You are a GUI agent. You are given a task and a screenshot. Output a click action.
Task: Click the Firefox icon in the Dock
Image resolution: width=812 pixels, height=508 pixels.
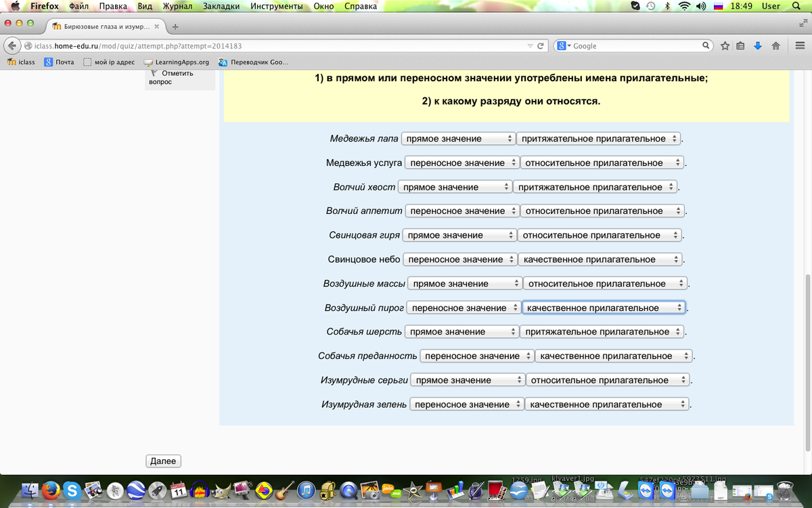[x=51, y=490]
